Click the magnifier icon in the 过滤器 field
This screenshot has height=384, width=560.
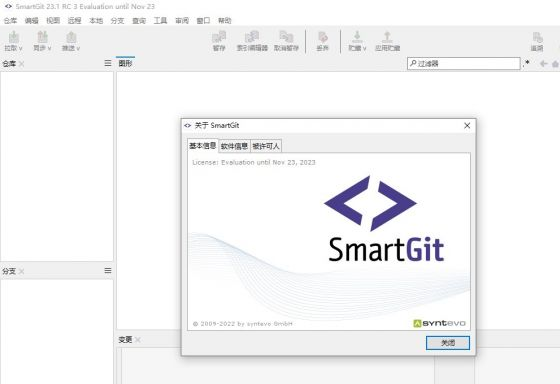coord(413,63)
